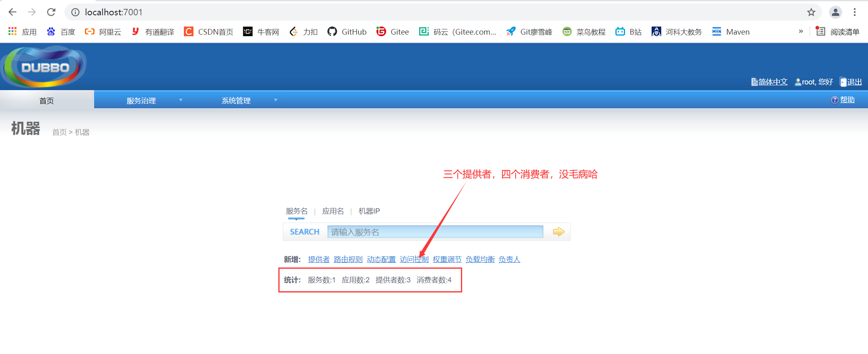Image resolution: width=868 pixels, height=354 pixels.
Task: Click the 服务数:1 statistic
Action: [x=322, y=280]
